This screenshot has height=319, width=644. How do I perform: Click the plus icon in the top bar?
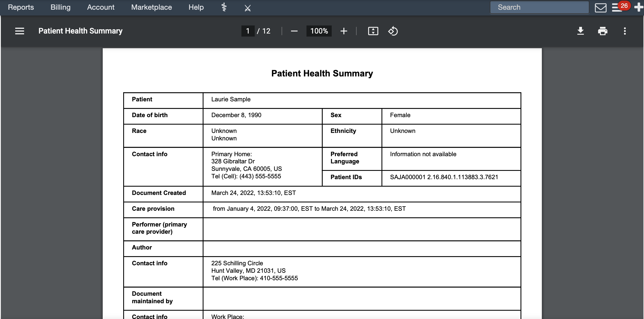tap(638, 7)
